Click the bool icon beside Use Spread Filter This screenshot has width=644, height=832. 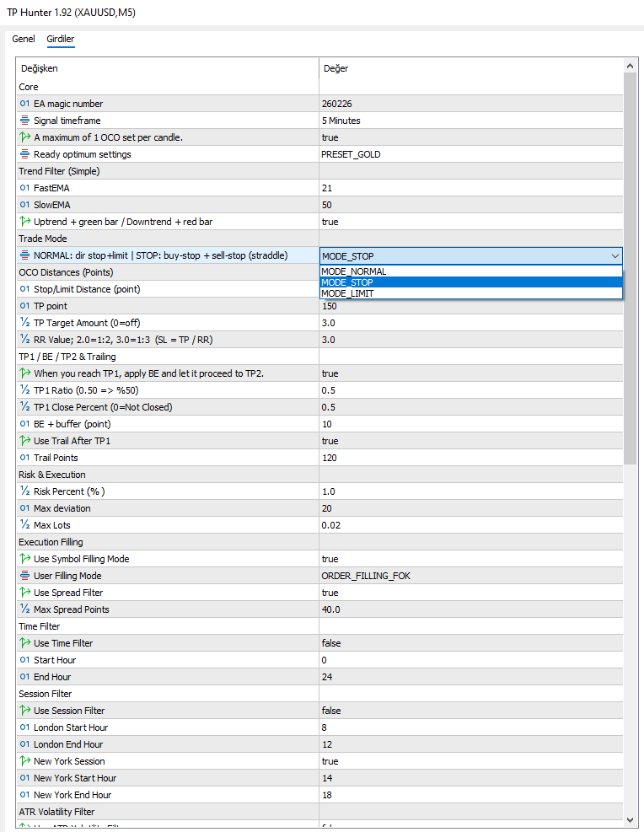(25, 592)
